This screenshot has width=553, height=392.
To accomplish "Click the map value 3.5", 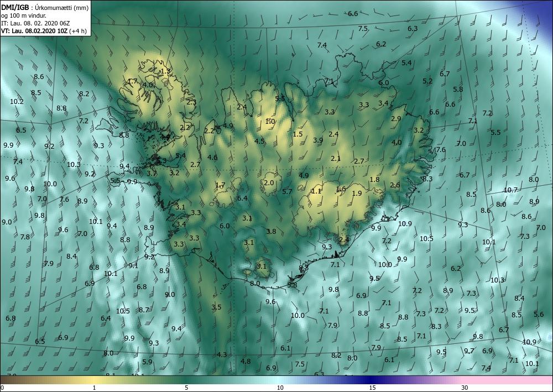I will point(216,307).
